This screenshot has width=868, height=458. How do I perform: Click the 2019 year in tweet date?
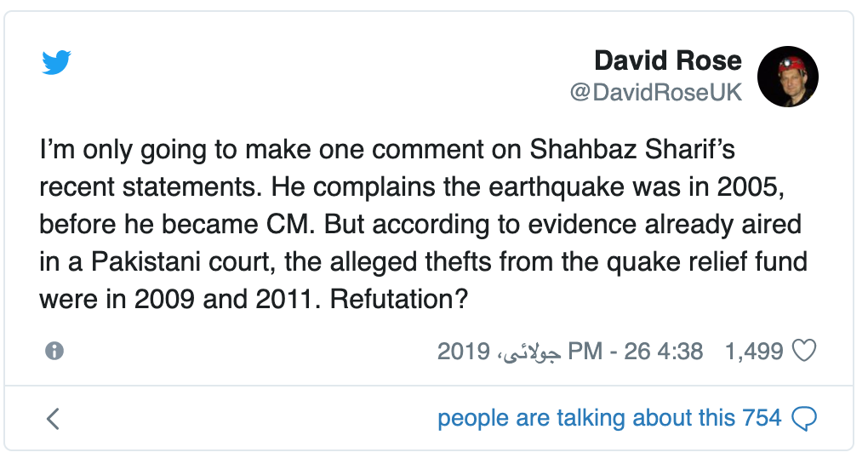point(464,351)
